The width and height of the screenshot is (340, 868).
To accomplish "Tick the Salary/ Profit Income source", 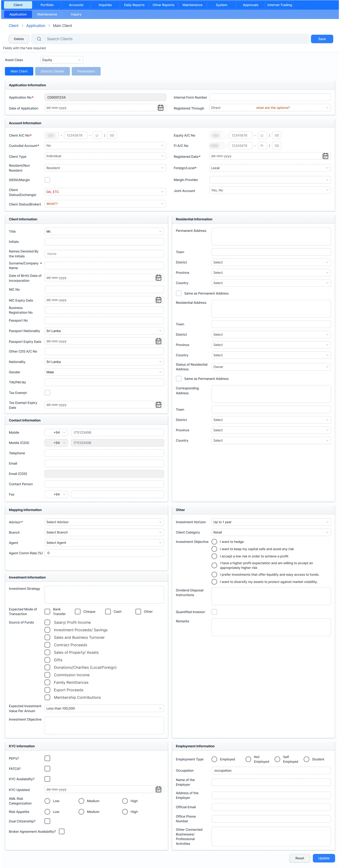I will point(48,623).
